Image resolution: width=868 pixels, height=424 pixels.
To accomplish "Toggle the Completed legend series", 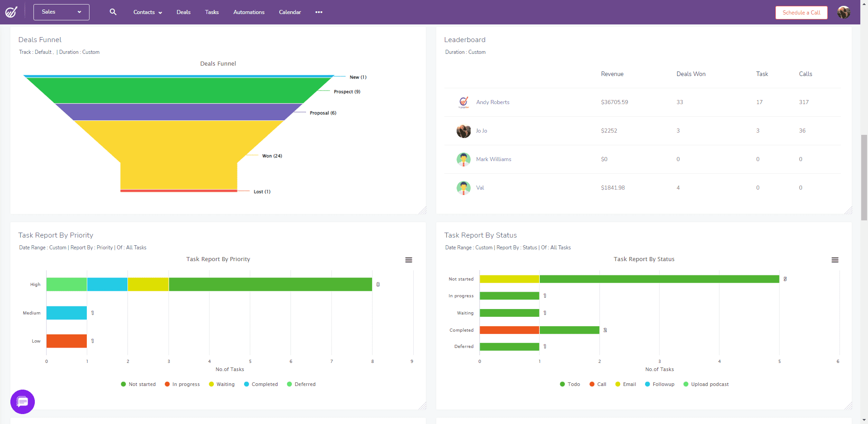I will (261, 384).
